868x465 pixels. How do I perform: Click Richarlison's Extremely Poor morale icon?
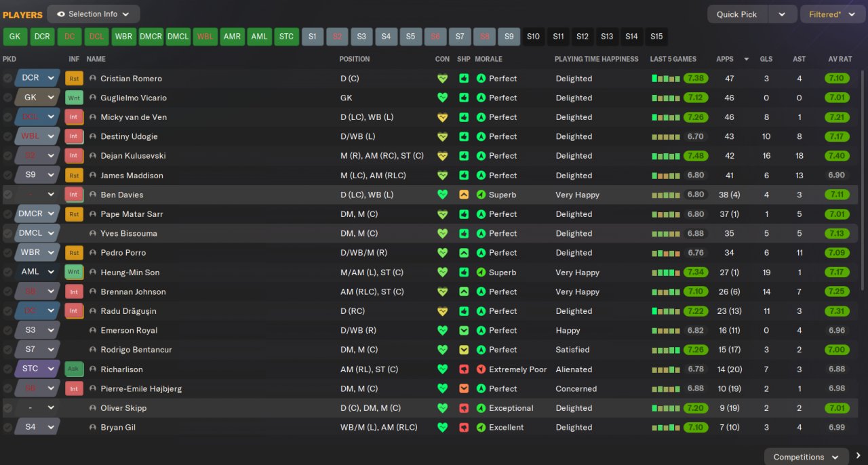point(481,369)
